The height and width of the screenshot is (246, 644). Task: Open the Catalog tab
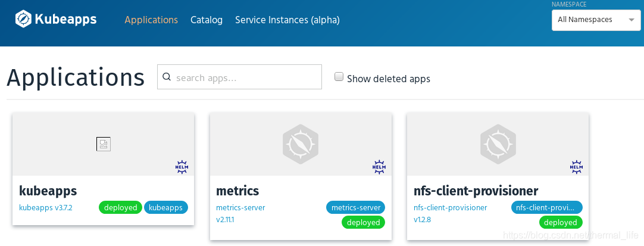(x=207, y=20)
